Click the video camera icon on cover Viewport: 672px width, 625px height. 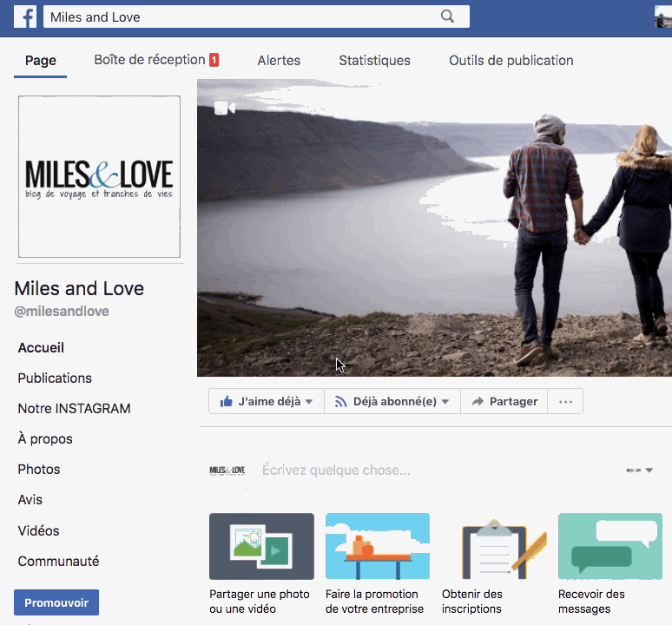(225, 108)
